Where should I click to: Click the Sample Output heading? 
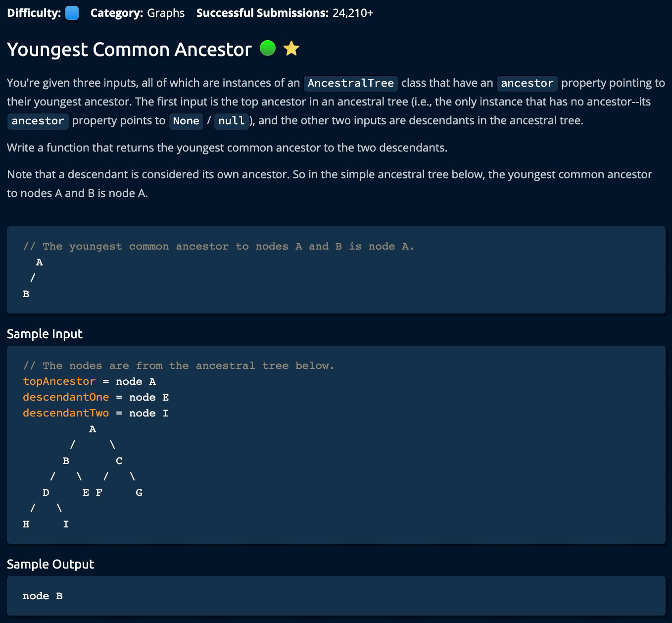point(50,564)
